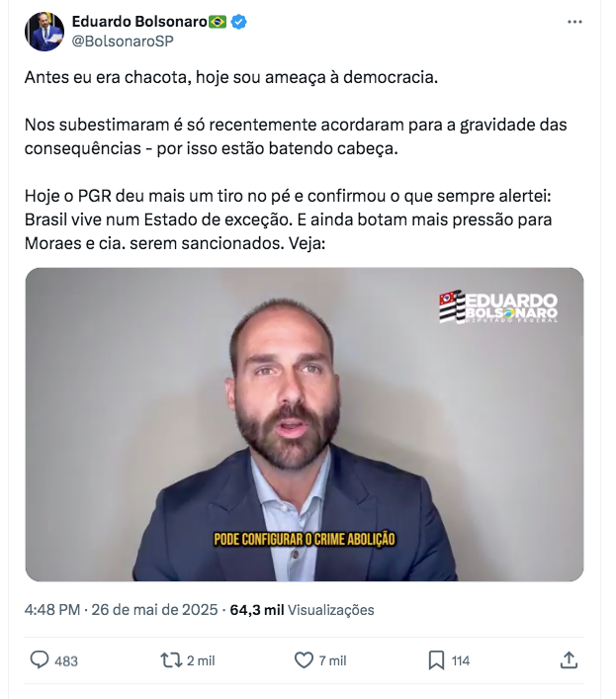616x699 pixels.
Task: Click the Eduardo Bolsonaro display name
Action: coord(139,22)
